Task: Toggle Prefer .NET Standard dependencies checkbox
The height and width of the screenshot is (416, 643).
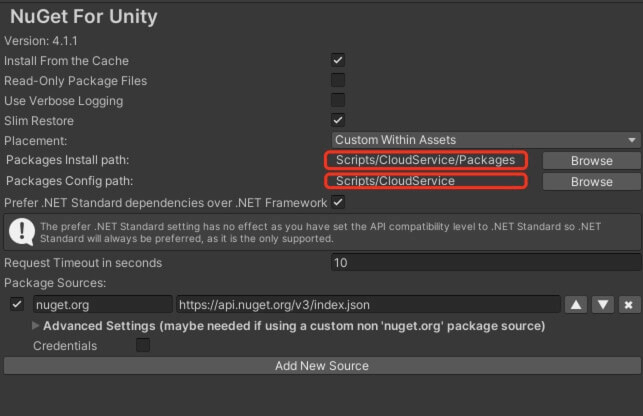Action: [x=338, y=202]
